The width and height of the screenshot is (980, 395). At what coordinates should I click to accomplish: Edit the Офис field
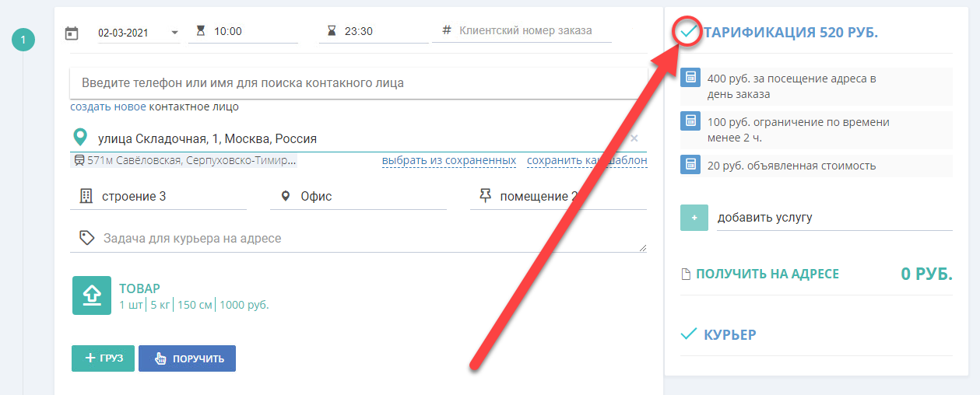pyautogui.click(x=373, y=197)
